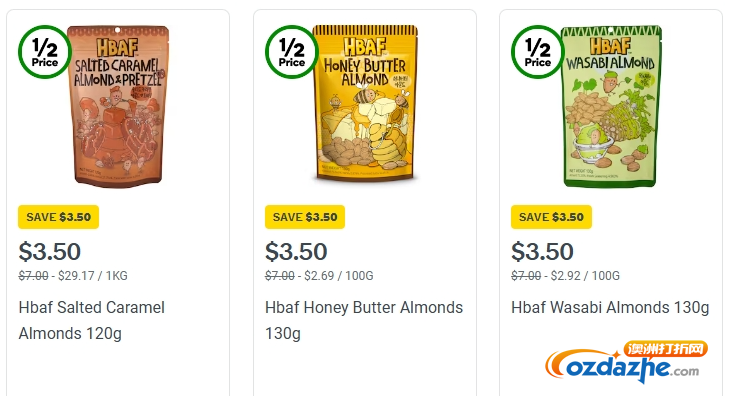
Task: Click the $3.50 price of Wasabi Almonds
Action: click(542, 252)
